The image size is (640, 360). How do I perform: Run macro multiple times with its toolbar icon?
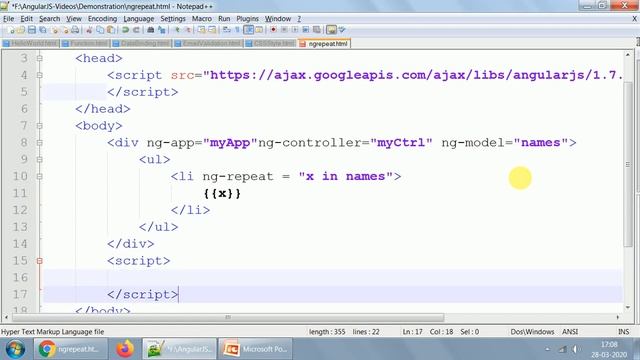pos(305,30)
